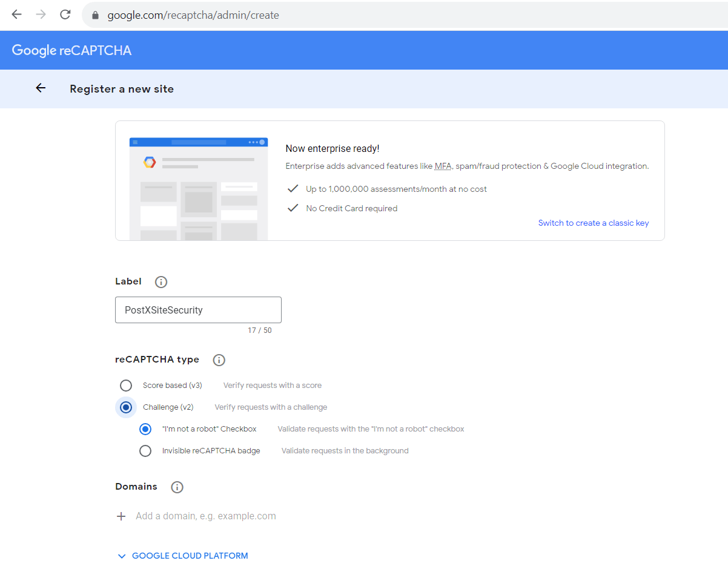
Task: Click the 17 / 50 character counter
Action: pos(260,330)
